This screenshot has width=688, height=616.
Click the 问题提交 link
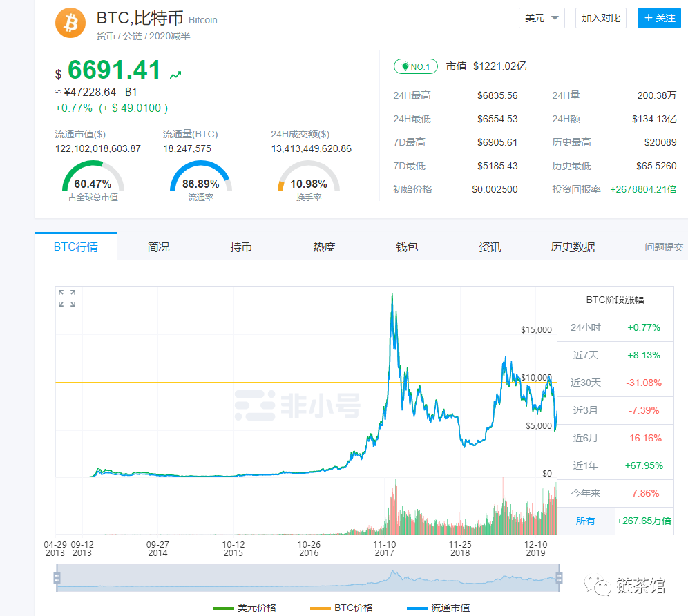click(x=664, y=247)
